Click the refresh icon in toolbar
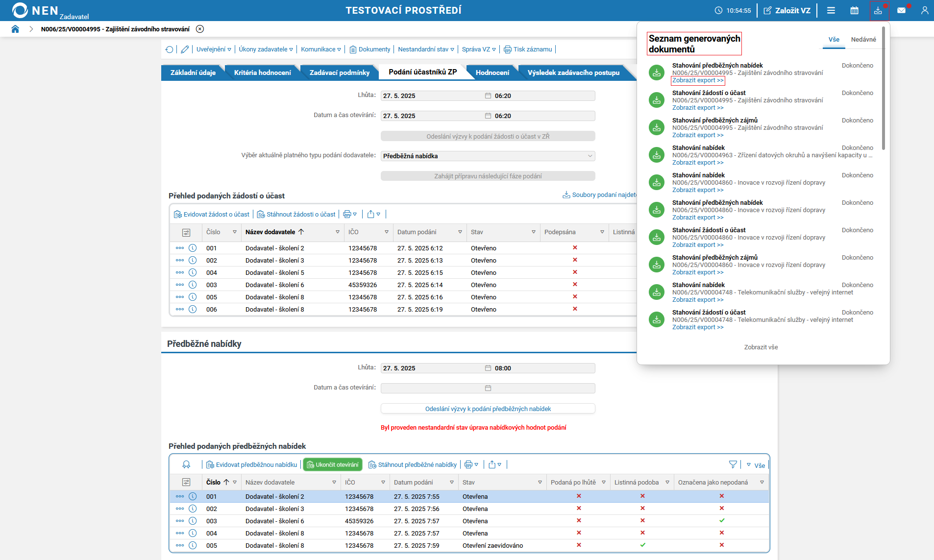The height and width of the screenshot is (560, 934). click(x=170, y=49)
